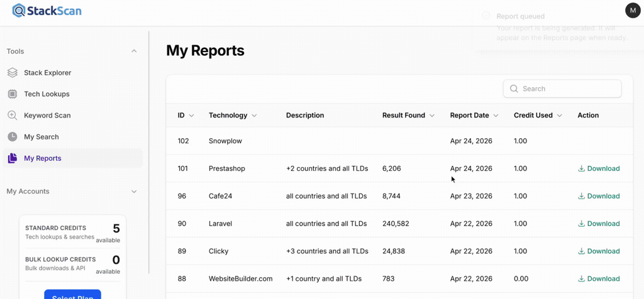Click download icon for Laravel report
Screen dimensions: 644x299
(582, 224)
